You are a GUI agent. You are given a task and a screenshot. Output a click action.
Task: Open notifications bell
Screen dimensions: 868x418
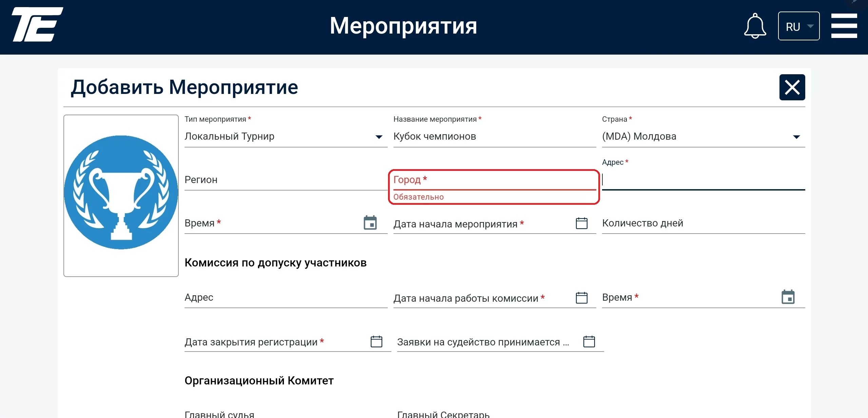[755, 26]
